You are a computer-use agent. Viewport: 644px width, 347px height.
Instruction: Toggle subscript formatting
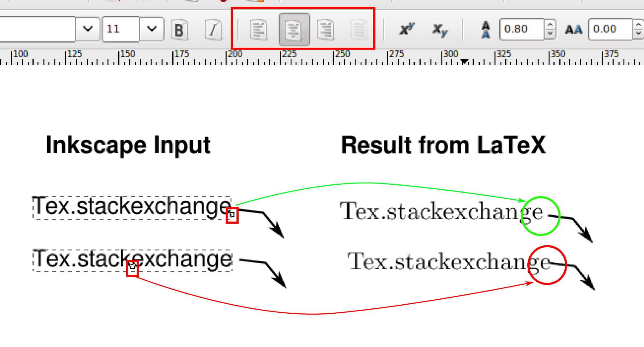point(440,30)
